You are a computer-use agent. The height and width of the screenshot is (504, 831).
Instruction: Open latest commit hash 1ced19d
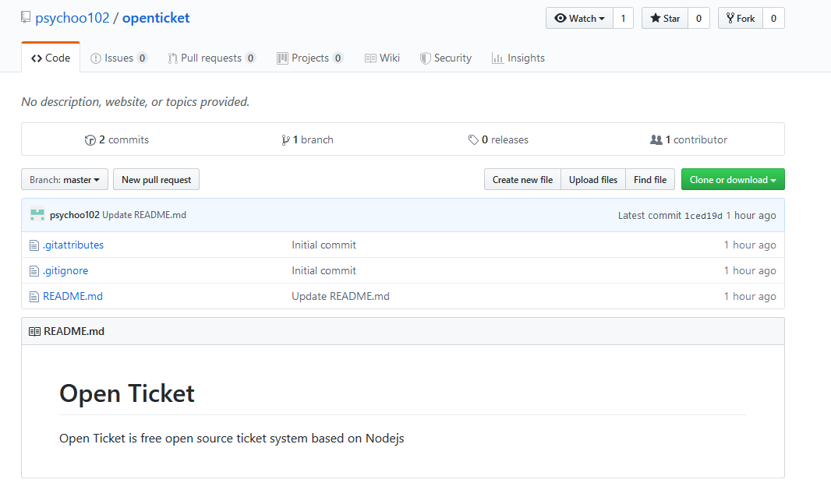(703, 216)
